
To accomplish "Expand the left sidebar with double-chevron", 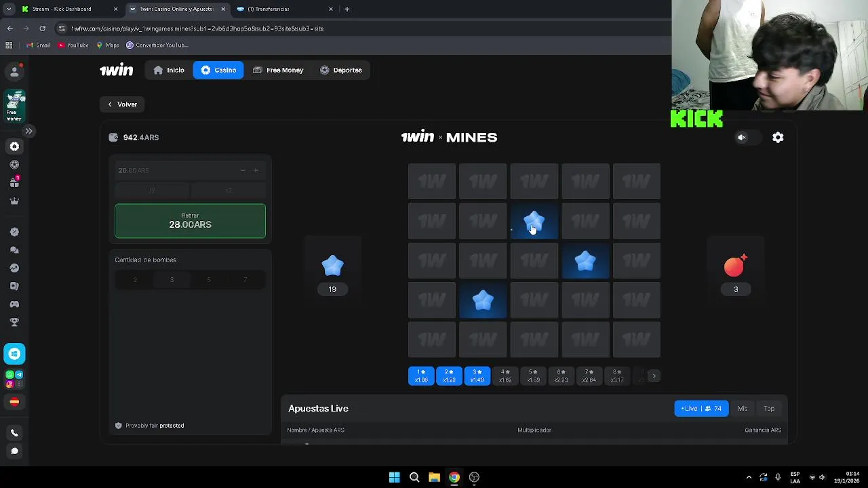I will [28, 131].
